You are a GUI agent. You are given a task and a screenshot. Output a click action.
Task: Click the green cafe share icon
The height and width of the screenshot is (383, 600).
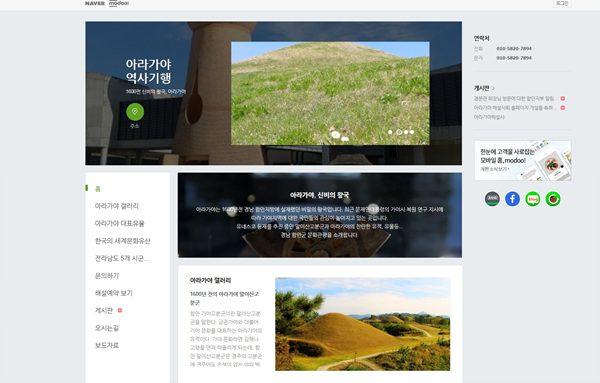553,199
